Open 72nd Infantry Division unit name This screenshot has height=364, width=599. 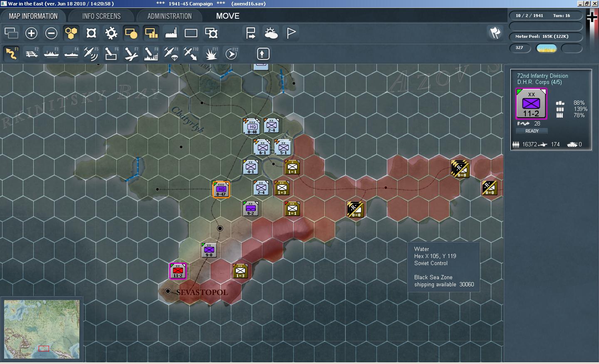542,76
